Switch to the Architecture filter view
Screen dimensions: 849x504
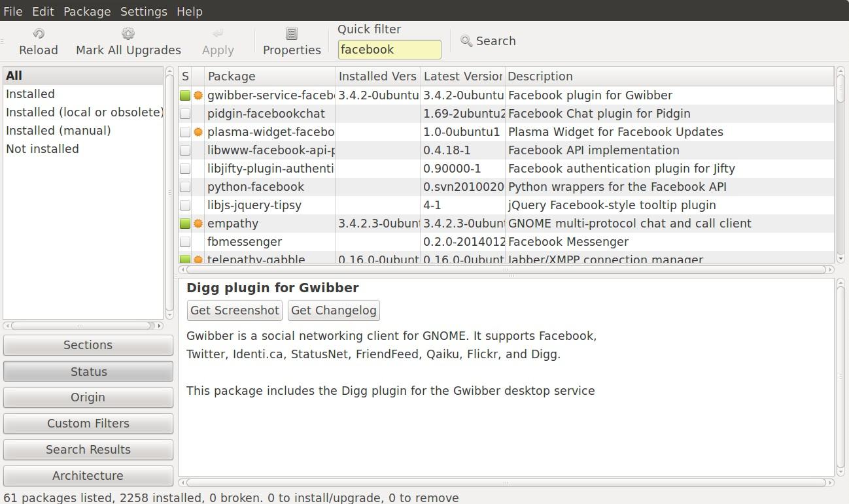point(88,476)
